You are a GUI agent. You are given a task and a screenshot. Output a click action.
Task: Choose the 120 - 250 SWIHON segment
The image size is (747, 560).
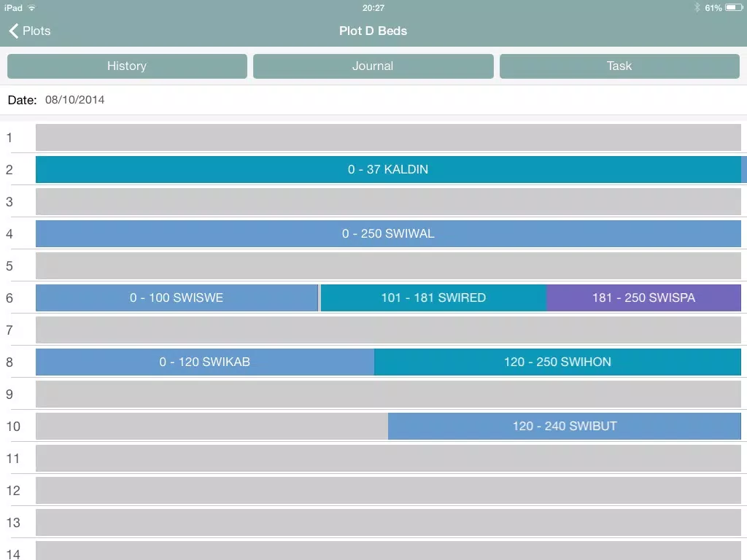pyautogui.click(x=557, y=362)
